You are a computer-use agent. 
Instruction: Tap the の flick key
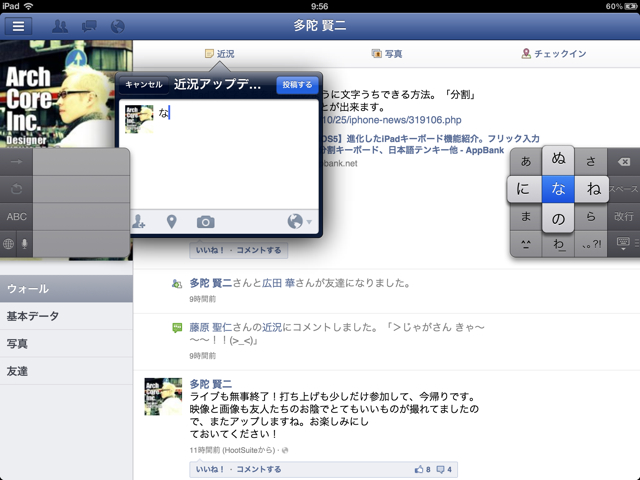pos(558,218)
